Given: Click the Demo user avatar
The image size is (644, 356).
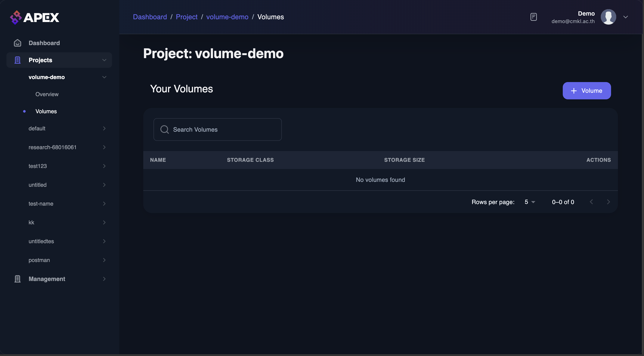Looking at the screenshot, I should pos(608,17).
